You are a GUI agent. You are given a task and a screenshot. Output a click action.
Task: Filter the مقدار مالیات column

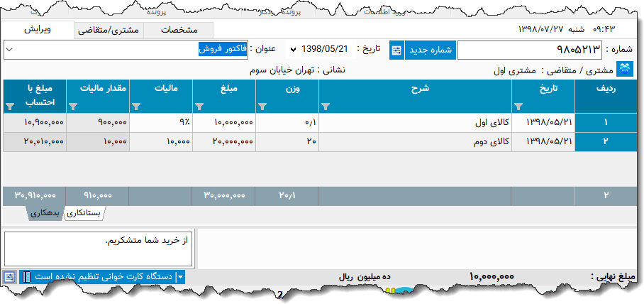pos(73,107)
